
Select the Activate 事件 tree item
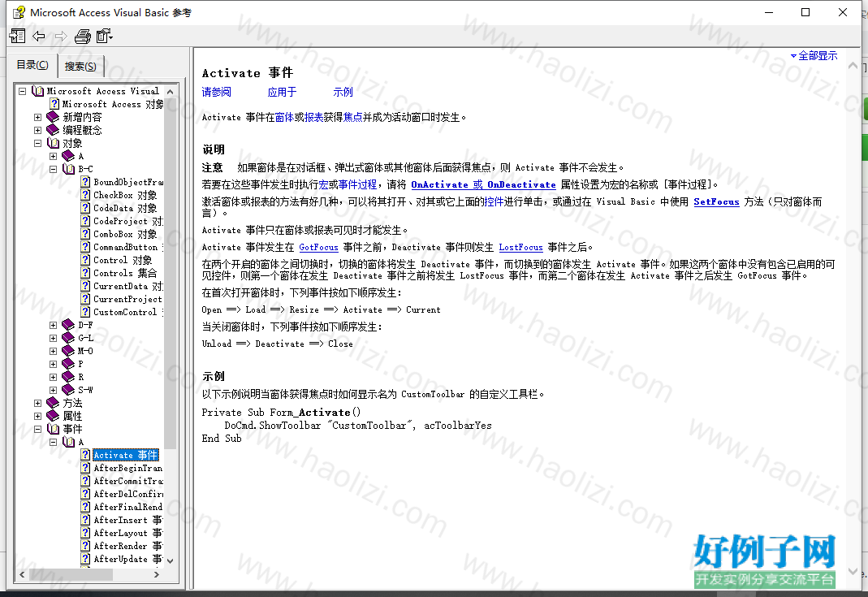[126, 455]
